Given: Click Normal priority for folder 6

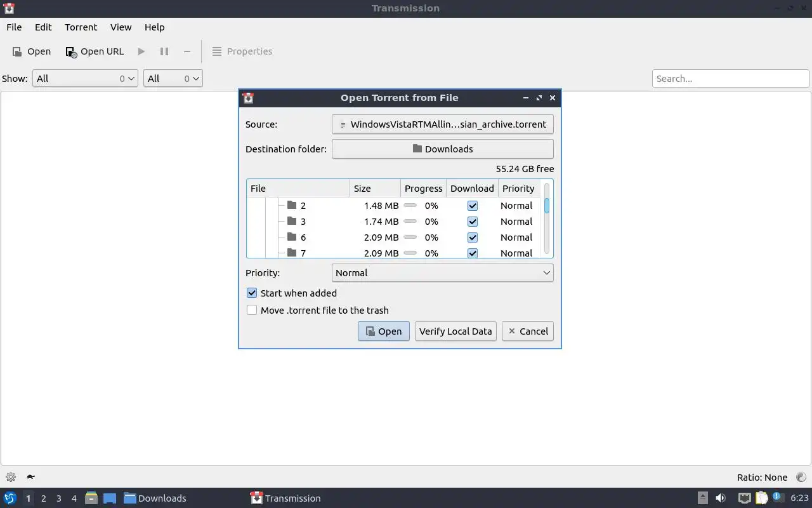Looking at the screenshot, I should coord(516,237).
